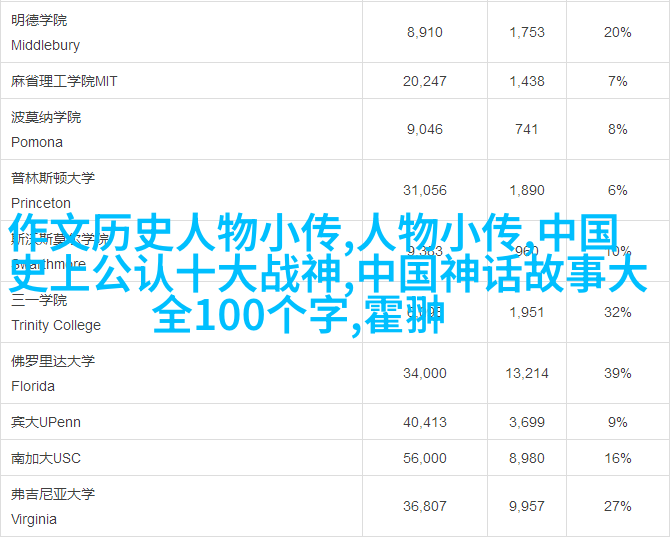Click the 9,957 value in Virginia row
Image resolution: width=671 pixels, height=537 pixels.
pyautogui.click(x=527, y=506)
